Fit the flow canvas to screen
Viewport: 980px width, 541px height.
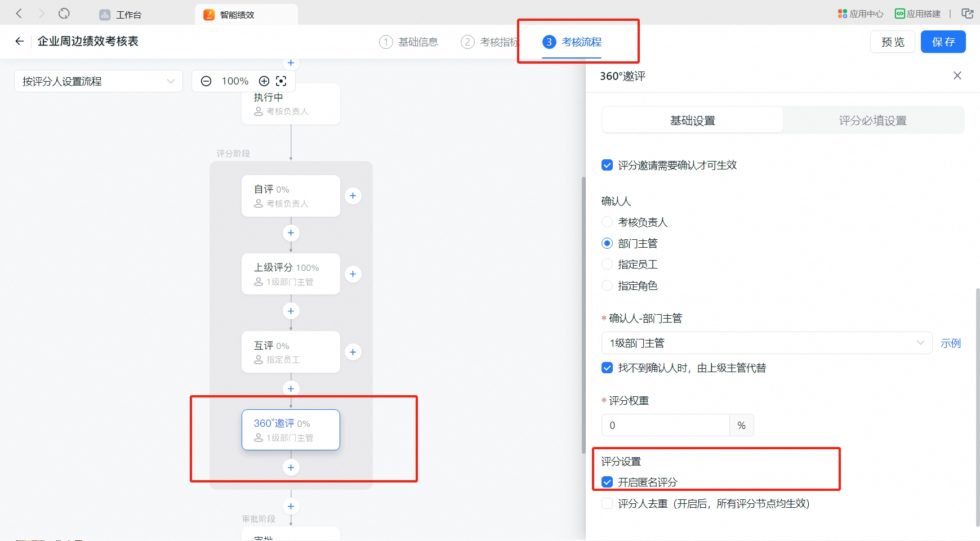coord(282,81)
